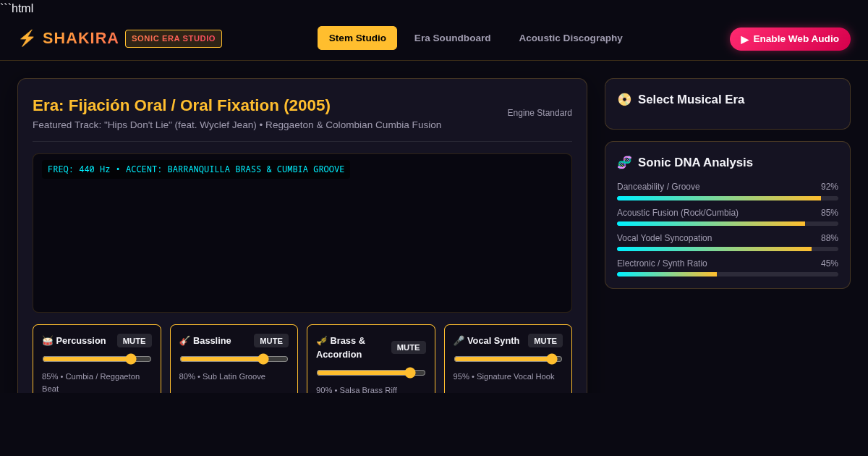
Task: Click the Danceability / Groove label
Action: click(x=658, y=187)
